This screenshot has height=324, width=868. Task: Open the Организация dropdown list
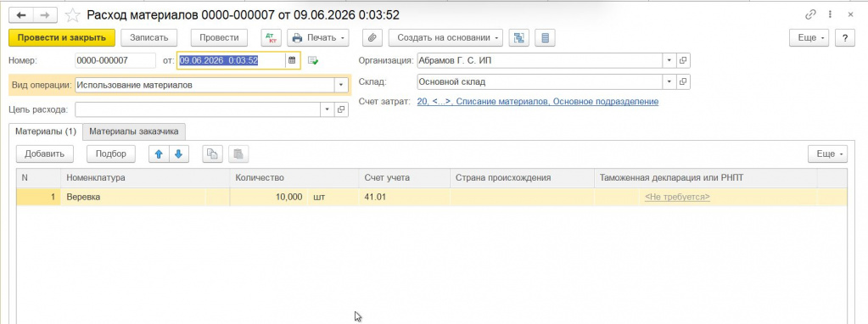click(669, 60)
